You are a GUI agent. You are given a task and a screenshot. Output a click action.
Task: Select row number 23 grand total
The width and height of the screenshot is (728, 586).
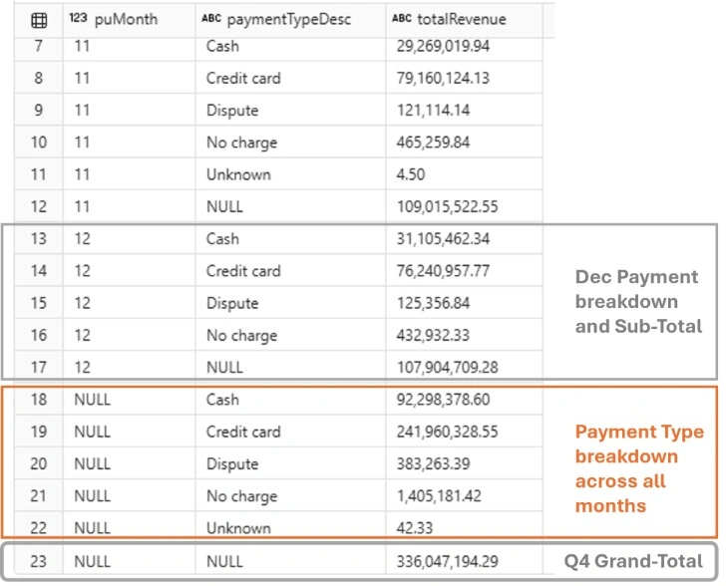(39, 561)
